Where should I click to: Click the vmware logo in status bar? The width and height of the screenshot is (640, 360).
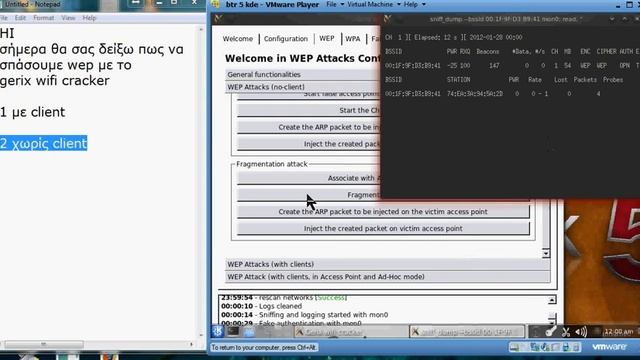tap(609, 347)
